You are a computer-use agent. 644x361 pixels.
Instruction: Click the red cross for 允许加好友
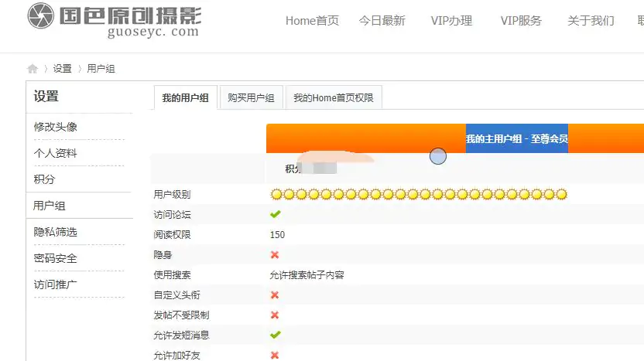click(275, 356)
